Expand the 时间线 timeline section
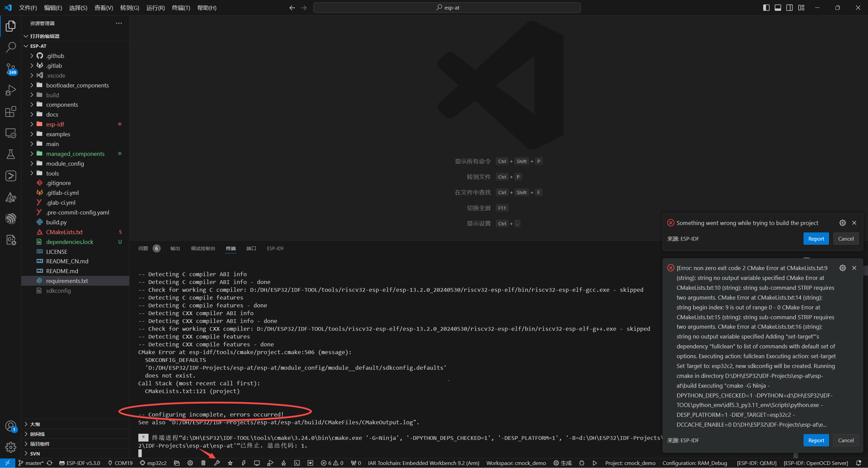The width and height of the screenshot is (868, 468). point(75,434)
